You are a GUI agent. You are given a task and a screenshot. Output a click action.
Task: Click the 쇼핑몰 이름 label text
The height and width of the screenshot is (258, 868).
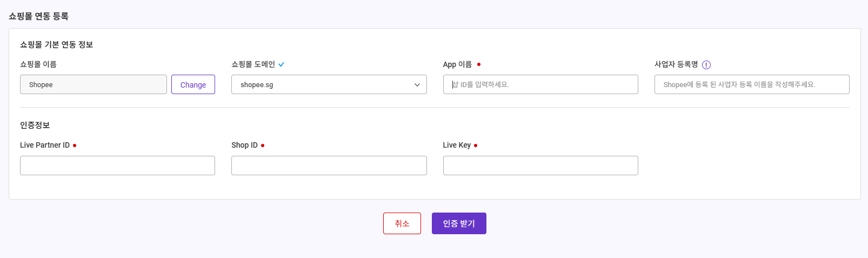coord(38,64)
